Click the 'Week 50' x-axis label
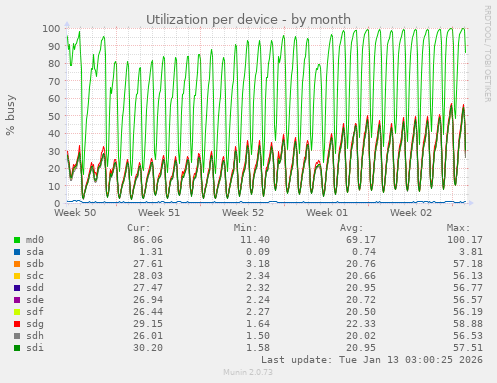This screenshot has width=497, height=383. (75, 213)
